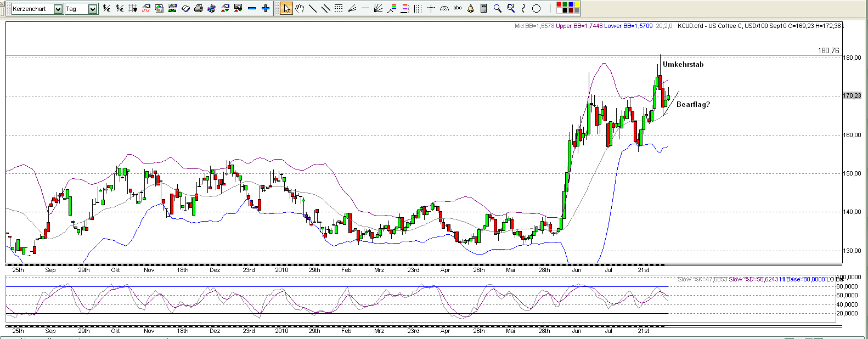Viewport: 868px width, 339px height.
Task: Select the arrow pointer tool
Action: (x=286, y=8)
